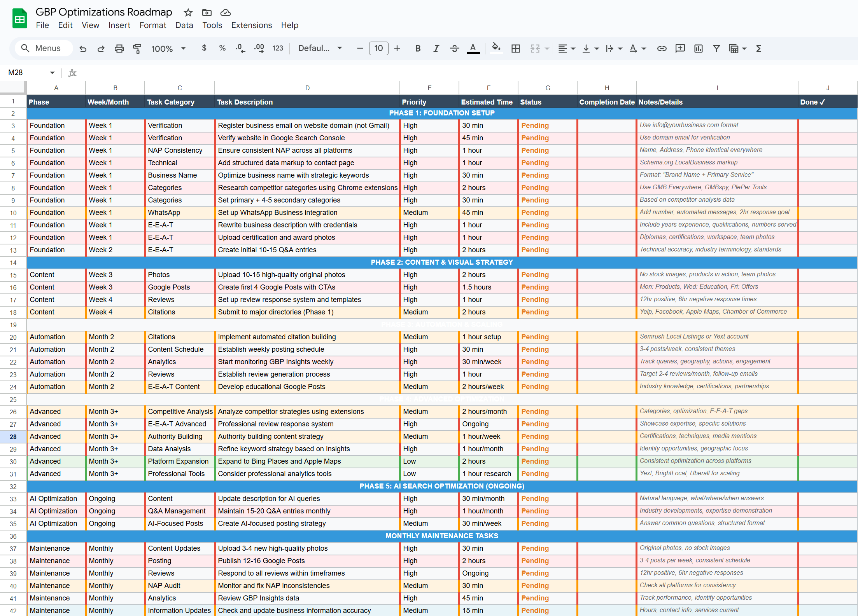Click the 'Q&A Management' cell
858x616 pixels.
pyautogui.click(x=180, y=511)
